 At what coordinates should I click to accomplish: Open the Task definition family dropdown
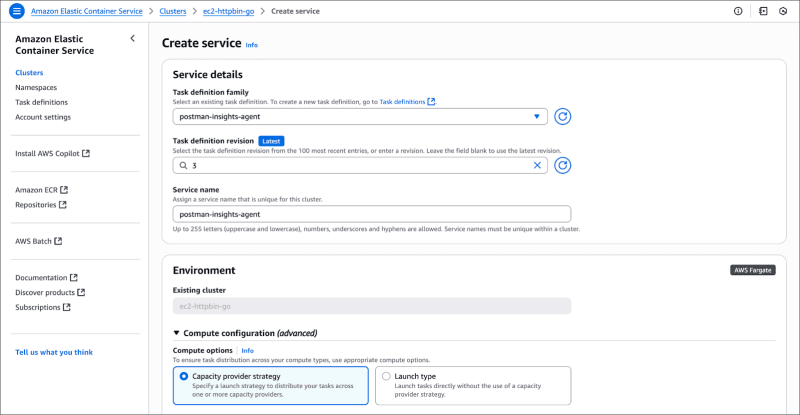click(360, 116)
